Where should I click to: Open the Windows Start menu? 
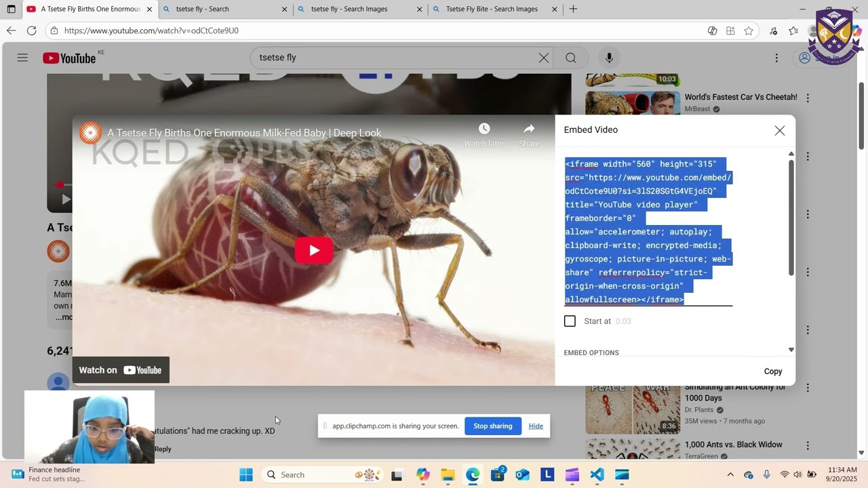click(246, 474)
